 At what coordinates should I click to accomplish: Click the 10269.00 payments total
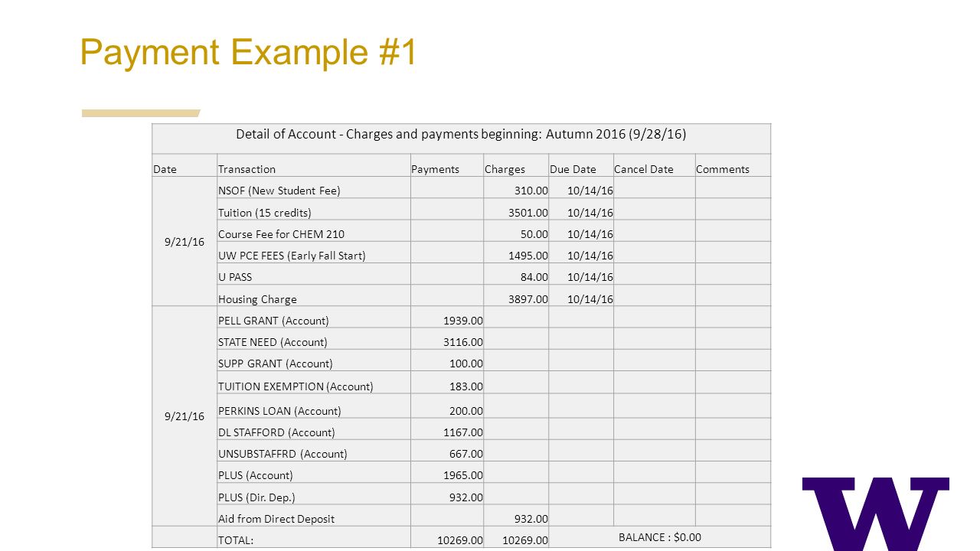[460, 540]
